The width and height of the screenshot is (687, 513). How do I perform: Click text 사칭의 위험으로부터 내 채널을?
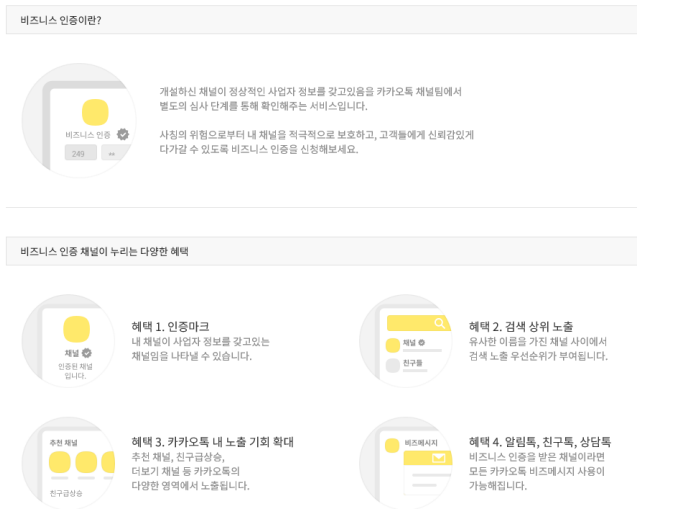pyautogui.click(x=223, y=134)
